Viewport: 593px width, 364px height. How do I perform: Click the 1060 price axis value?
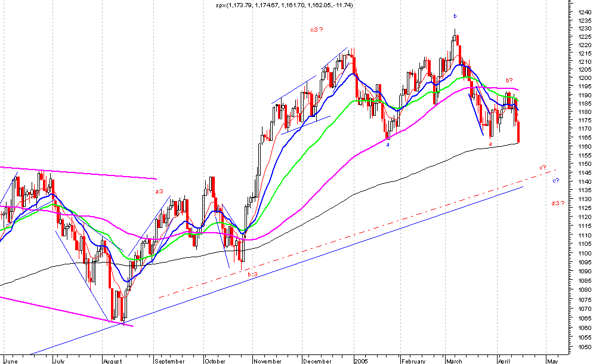click(585, 328)
